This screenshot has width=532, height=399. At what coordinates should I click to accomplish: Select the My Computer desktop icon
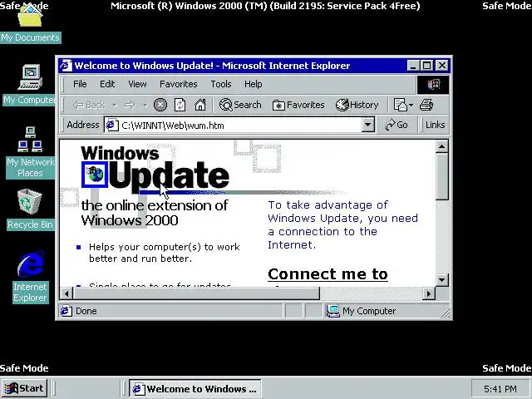tap(29, 85)
